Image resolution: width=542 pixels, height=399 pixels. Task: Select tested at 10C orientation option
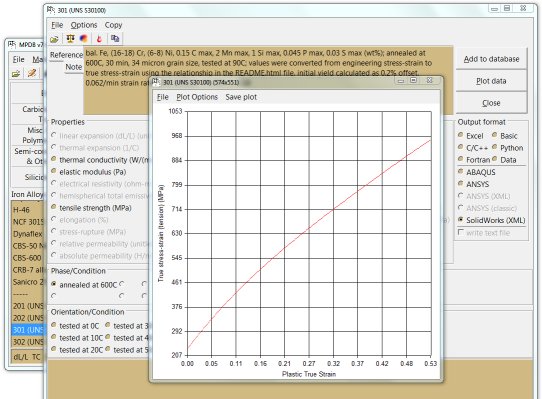tap(77, 338)
